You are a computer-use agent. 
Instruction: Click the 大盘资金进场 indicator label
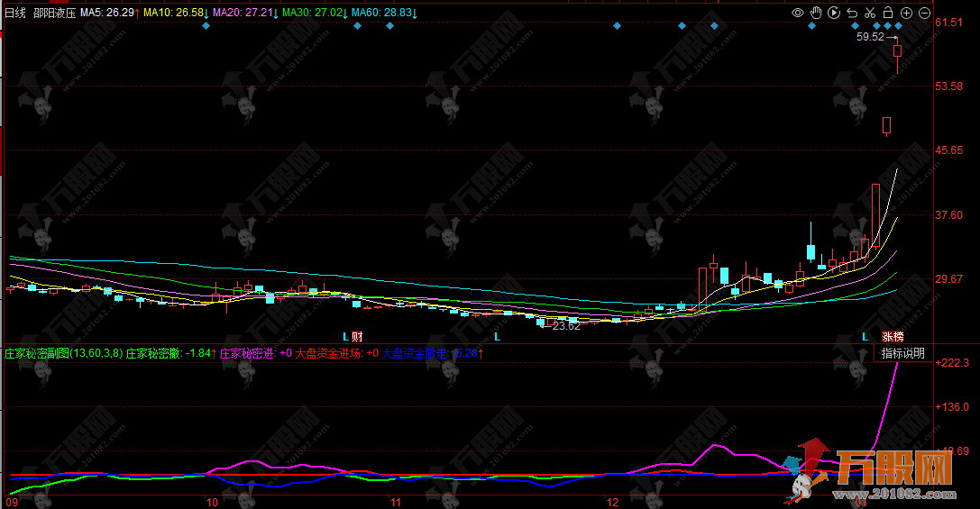(327, 353)
